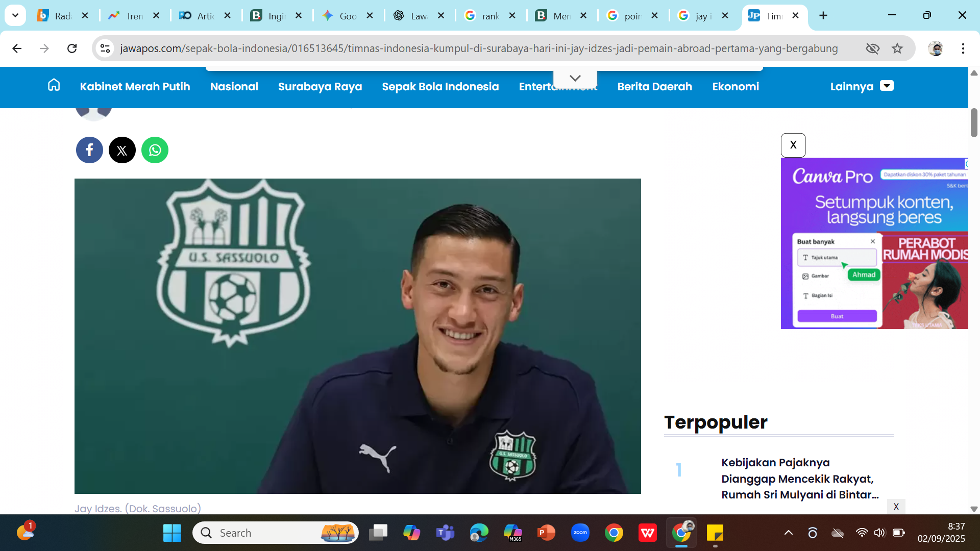Bookmark this page with the star icon

897,48
